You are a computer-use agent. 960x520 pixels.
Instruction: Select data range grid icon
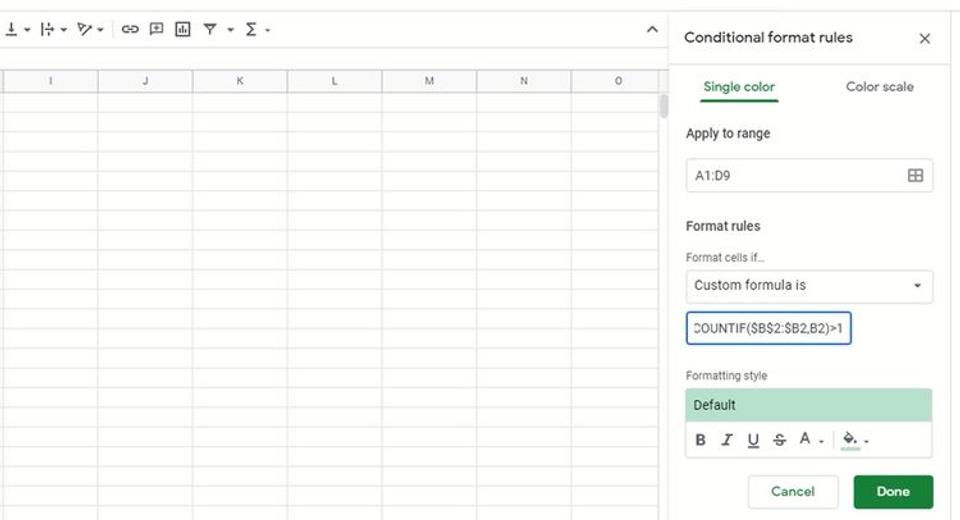915,176
